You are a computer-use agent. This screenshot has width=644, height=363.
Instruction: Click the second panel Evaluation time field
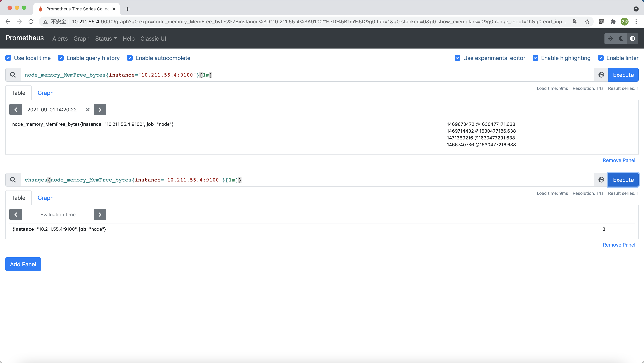(x=58, y=215)
